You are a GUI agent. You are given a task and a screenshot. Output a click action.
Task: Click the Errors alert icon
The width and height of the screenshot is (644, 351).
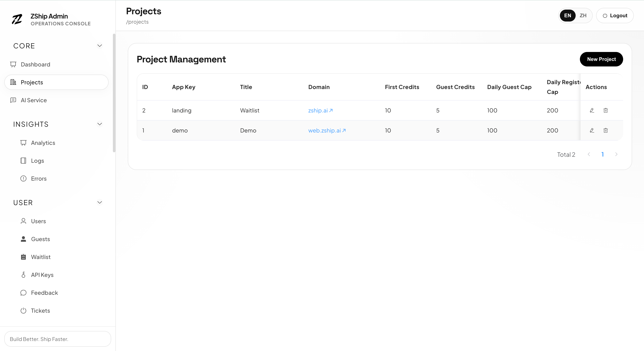(x=23, y=178)
